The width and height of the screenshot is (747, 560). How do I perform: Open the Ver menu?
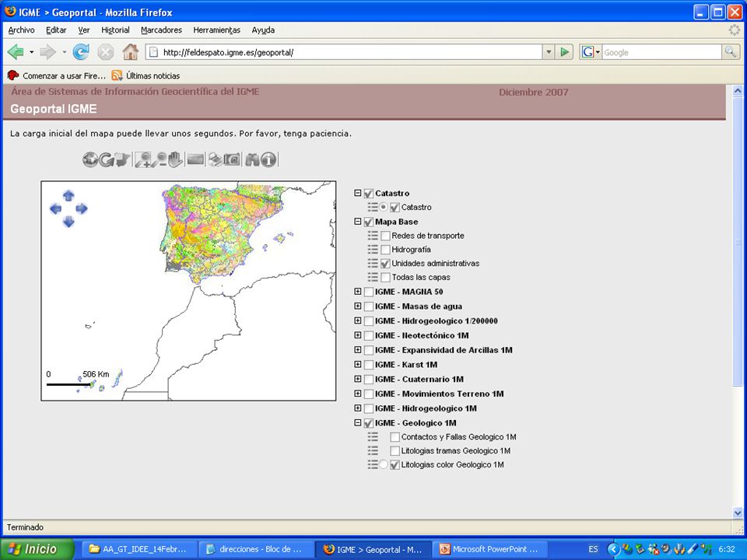pos(84,30)
